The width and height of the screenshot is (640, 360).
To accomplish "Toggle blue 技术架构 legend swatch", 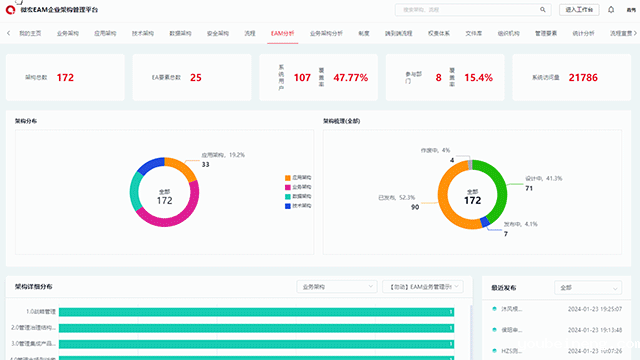I will click(288, 206).
